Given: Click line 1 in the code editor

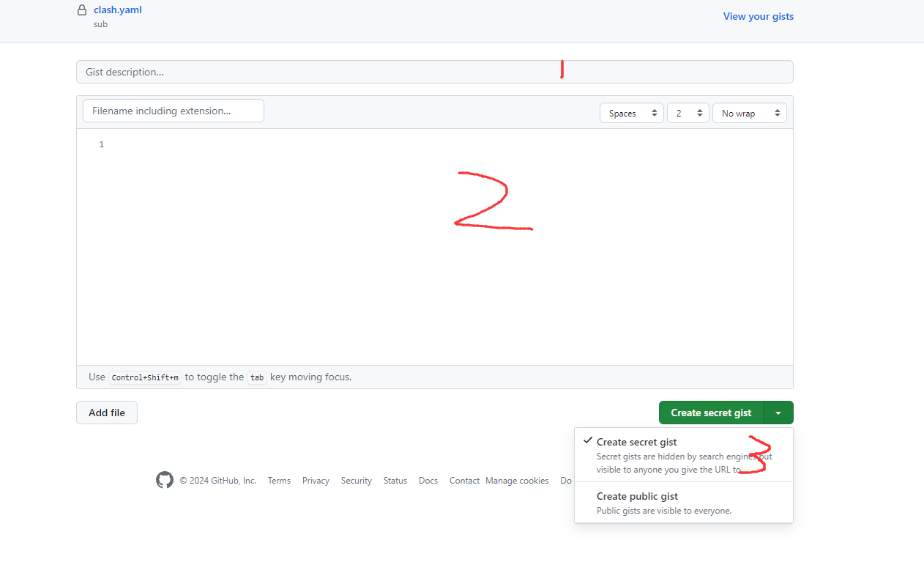Looking at the screenshot, I should [x=439, y=144].
